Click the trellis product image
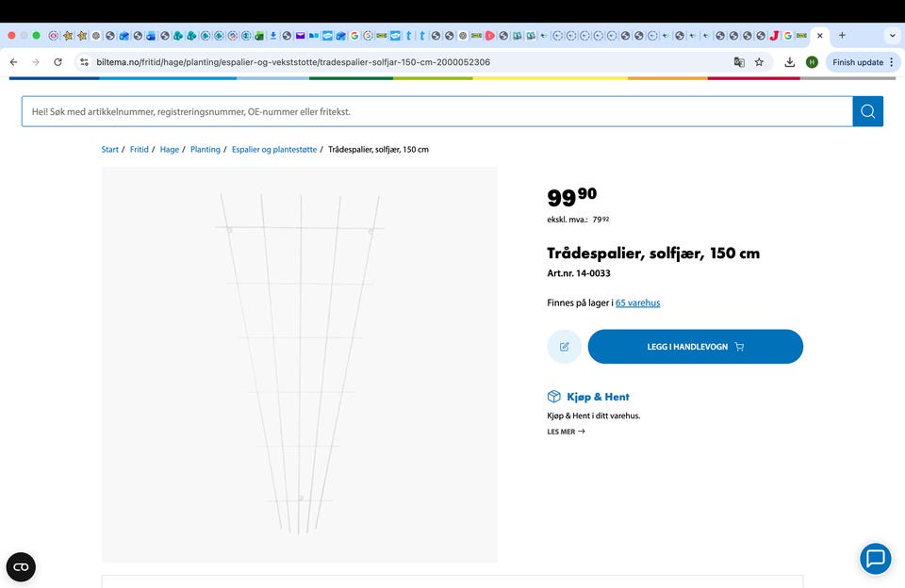Image resolution: width=905 pixels, height=588 pixels. click(300, 365)
